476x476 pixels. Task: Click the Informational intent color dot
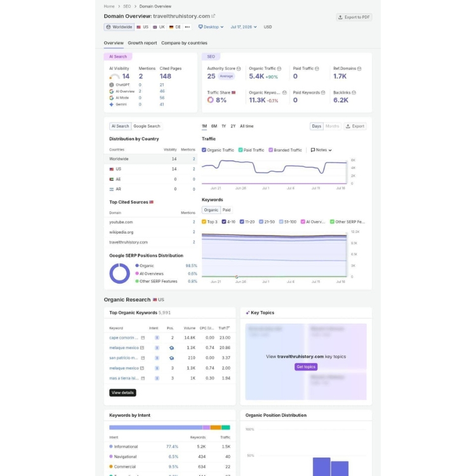111,447
